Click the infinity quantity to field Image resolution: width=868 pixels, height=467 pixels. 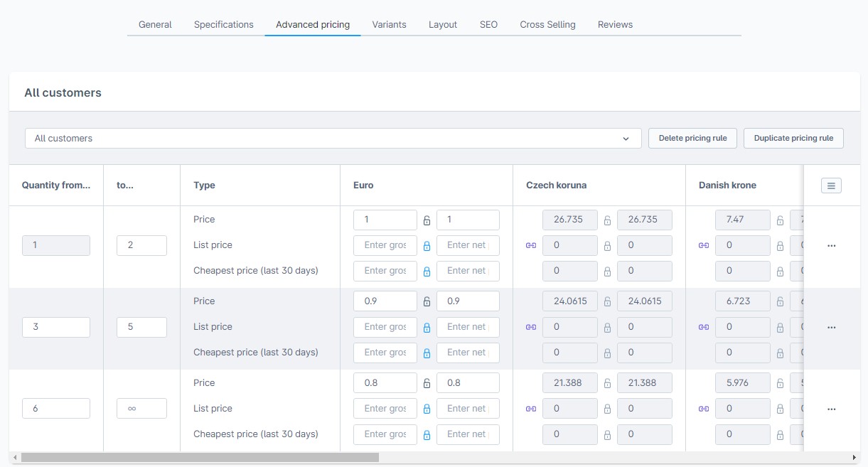point(141,409)
